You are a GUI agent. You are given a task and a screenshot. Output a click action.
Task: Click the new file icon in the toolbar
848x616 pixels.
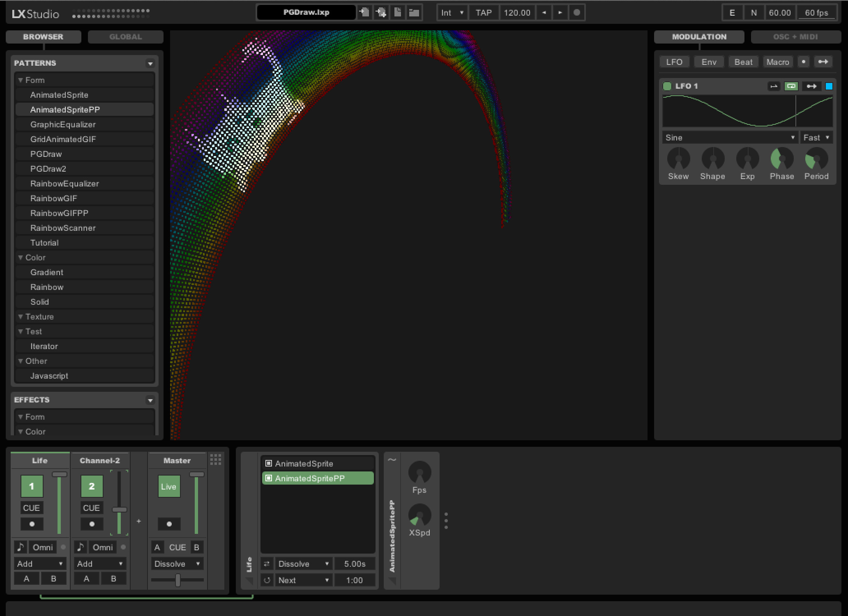[397, 12]
